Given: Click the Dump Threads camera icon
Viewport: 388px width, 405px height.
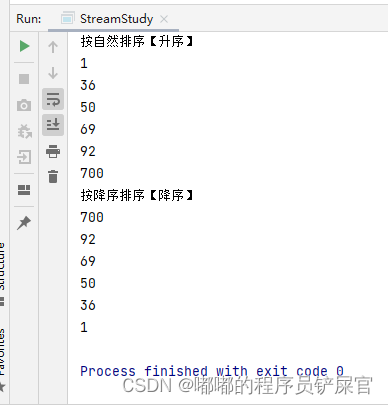Looking at the screenshot, I should pos(24,105).
